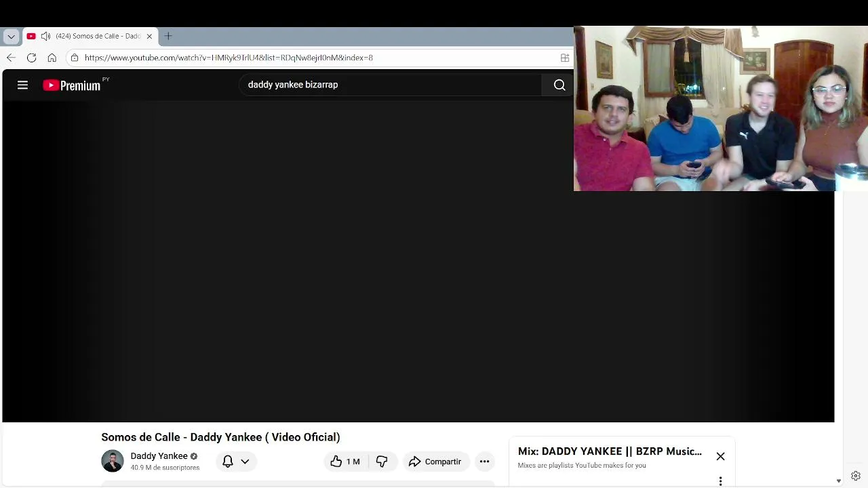868x488 pixels.
Task: Close the DADDY YANKEE BZRP mix playlist panel
Action: coord(720,457)
